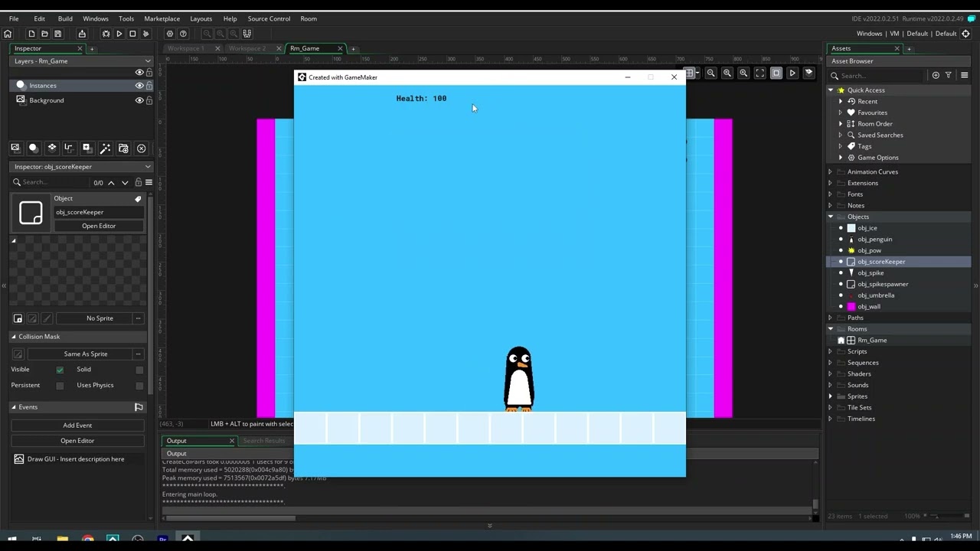Play room animation in room editor toolbar
The height and width of the screenshot is (551, 980).
pos(792,73)
